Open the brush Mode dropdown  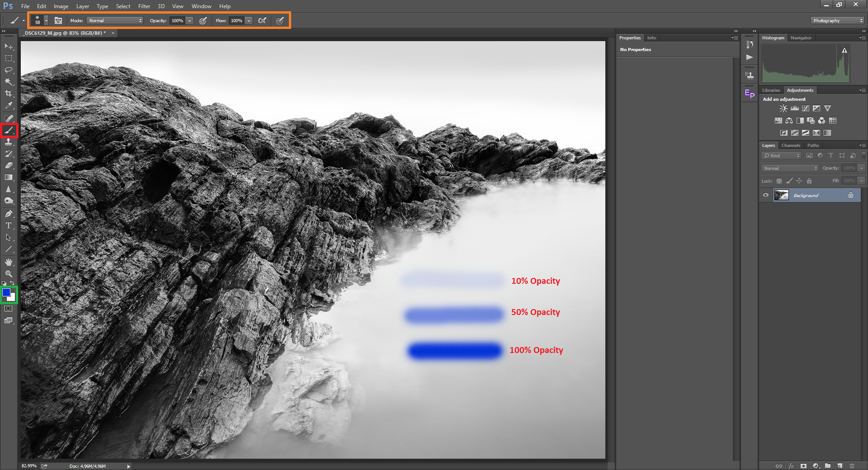115,20
